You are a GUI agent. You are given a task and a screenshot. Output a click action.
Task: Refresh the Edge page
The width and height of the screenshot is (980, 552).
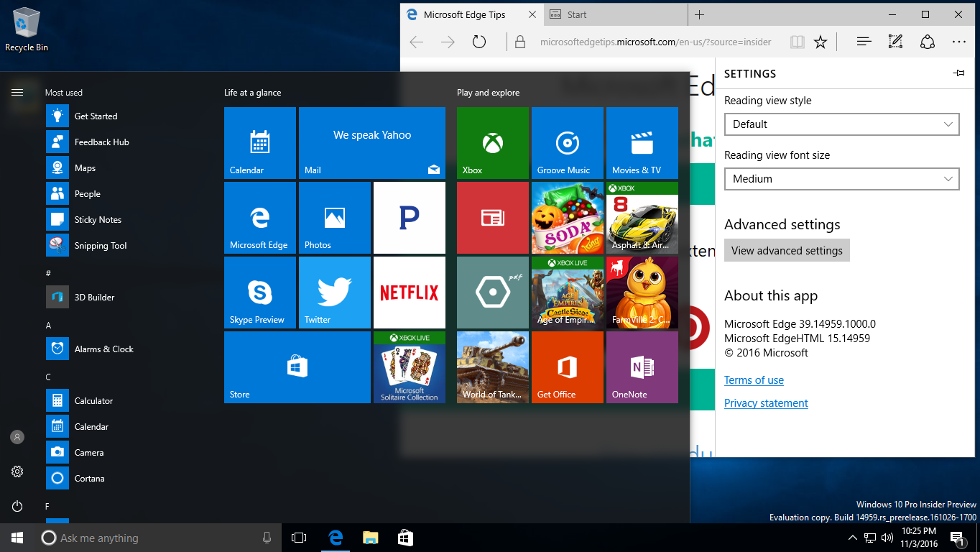click(479, 42)
